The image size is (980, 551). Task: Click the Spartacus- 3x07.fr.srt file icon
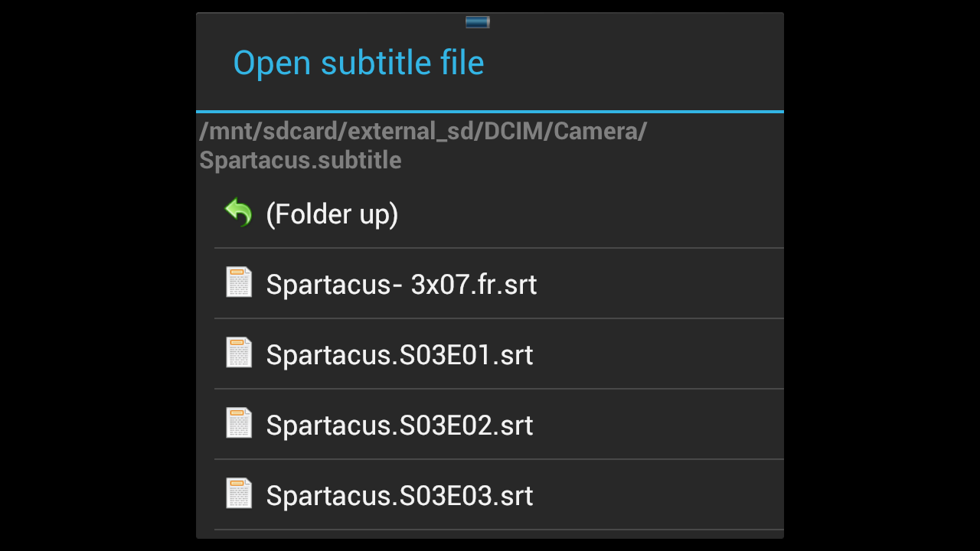[239, 282]
